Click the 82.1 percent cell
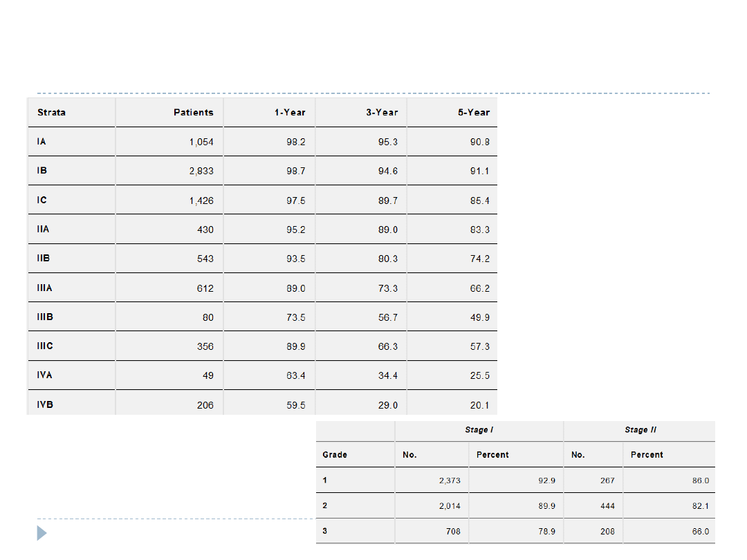Screen dimensions: 747x560 tap(701, 506)
